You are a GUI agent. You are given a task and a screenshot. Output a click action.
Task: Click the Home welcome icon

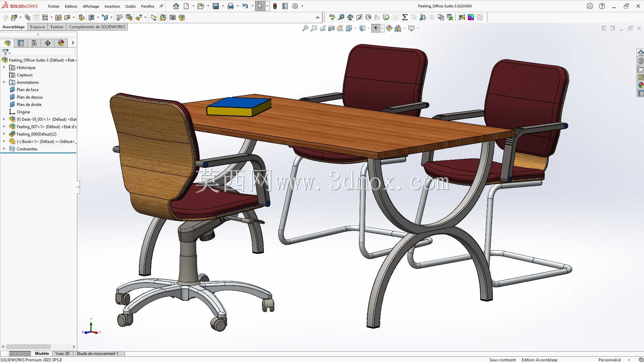(176, 6)
